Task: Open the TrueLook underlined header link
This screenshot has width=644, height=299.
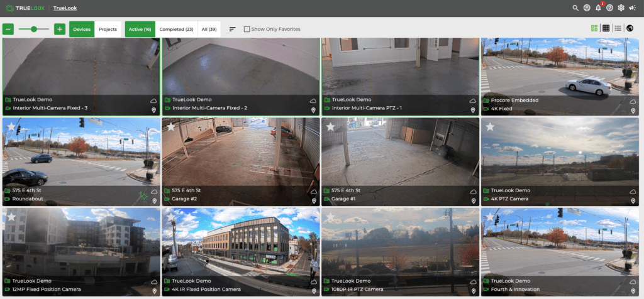Action: [65, 8]
